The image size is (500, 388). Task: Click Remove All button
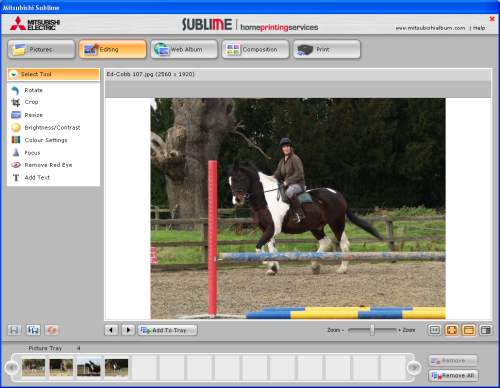[x=453, y=375]
